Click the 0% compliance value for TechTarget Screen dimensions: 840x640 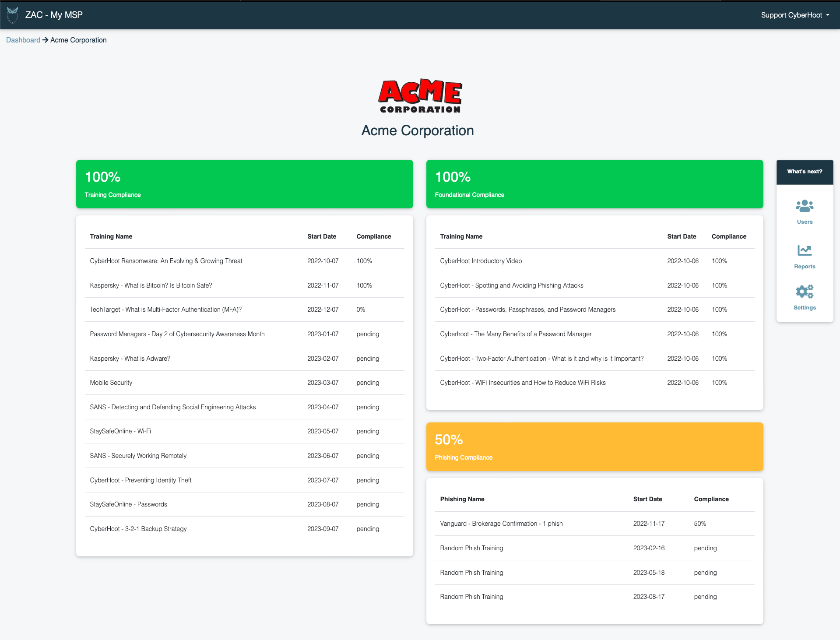pos(361,309)
